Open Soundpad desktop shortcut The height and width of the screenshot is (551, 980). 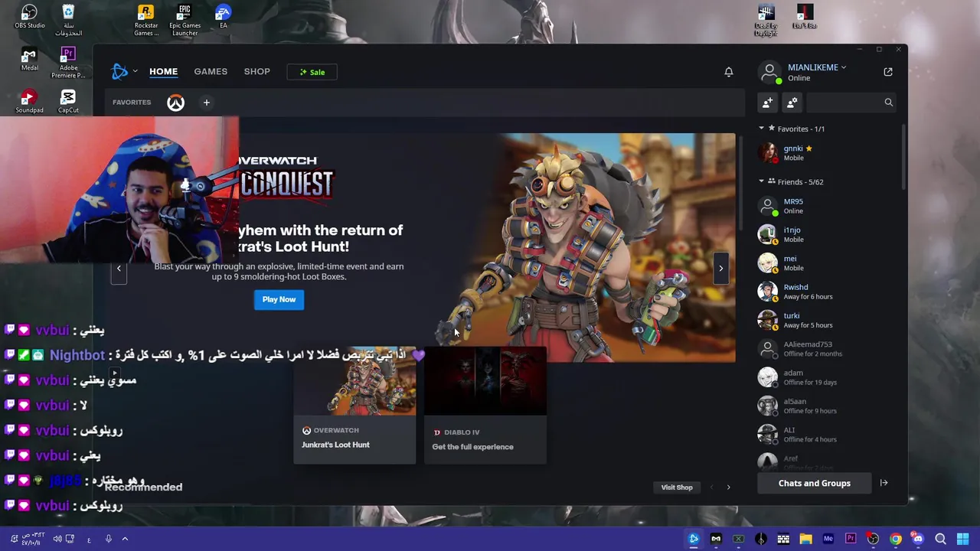(29, 101)
